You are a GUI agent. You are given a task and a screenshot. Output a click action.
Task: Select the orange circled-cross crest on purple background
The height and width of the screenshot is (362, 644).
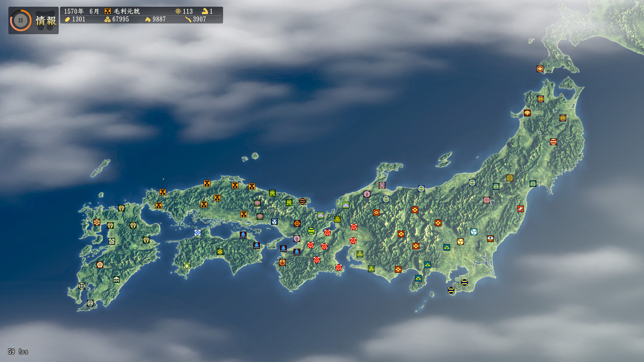pos(297,224)
